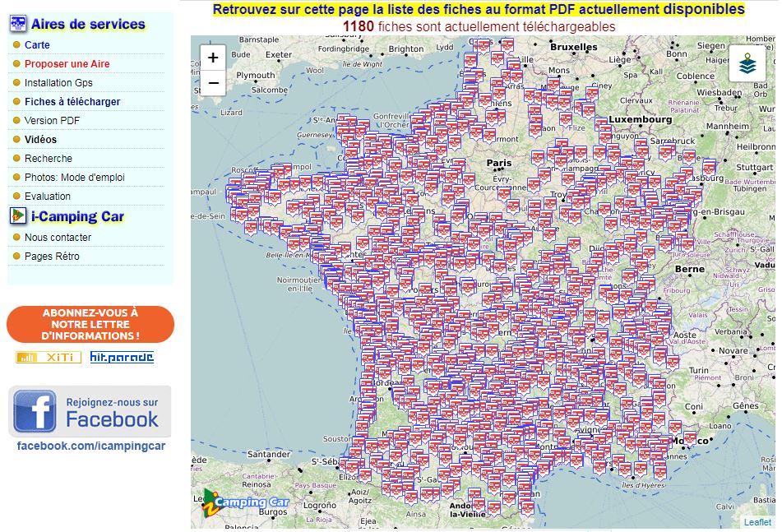
Task: Subscribe via the orange newsletter button
Action: [90, 325]
